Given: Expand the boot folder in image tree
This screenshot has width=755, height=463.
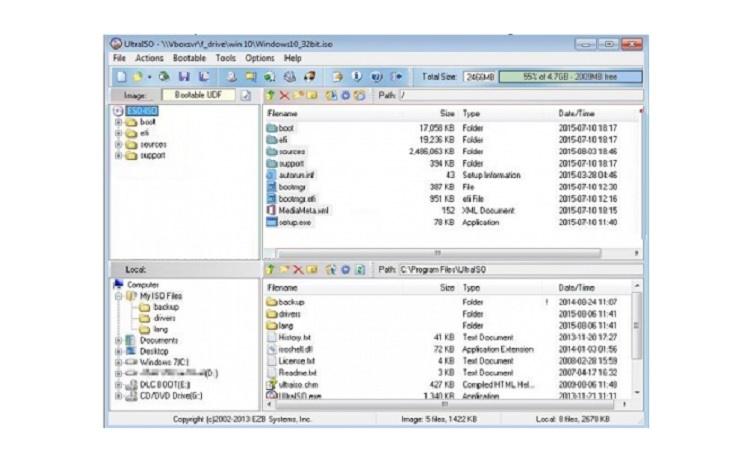Looking at the screenshot, I should [119, 122].
